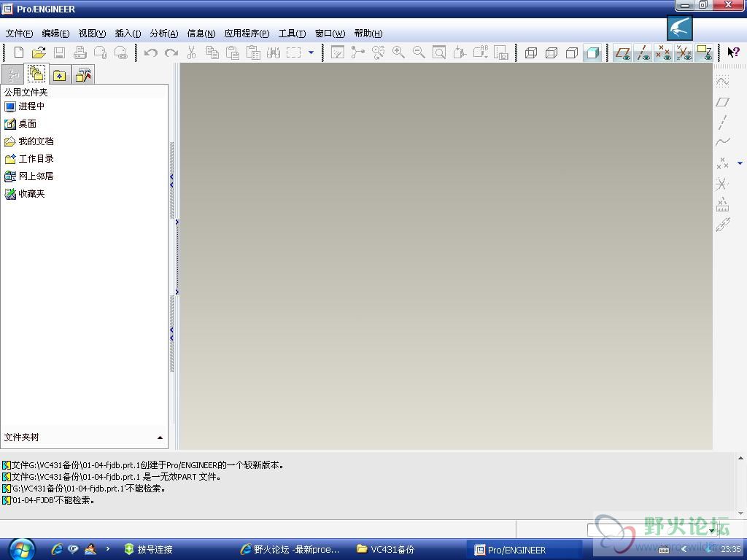
Task: Click the Datum Plane tool in right toolbar
Action: click(x=722, y=101)
